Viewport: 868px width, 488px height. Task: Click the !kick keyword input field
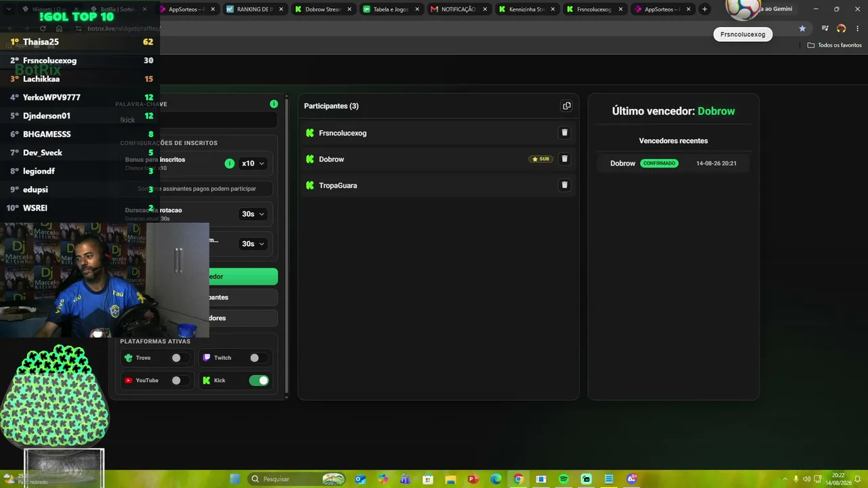[x=197, y=120]
